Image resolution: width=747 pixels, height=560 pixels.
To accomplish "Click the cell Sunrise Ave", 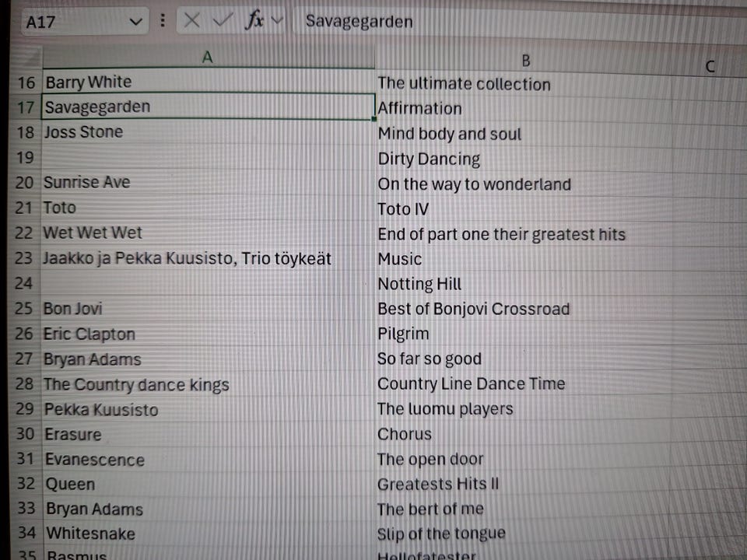I will pos(208,182).
